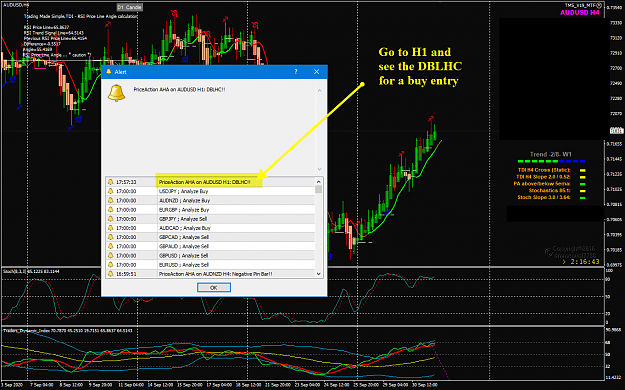Click the bell icon in the GBPUSD row
625x390 pixels.
click(x=111, y=255)
